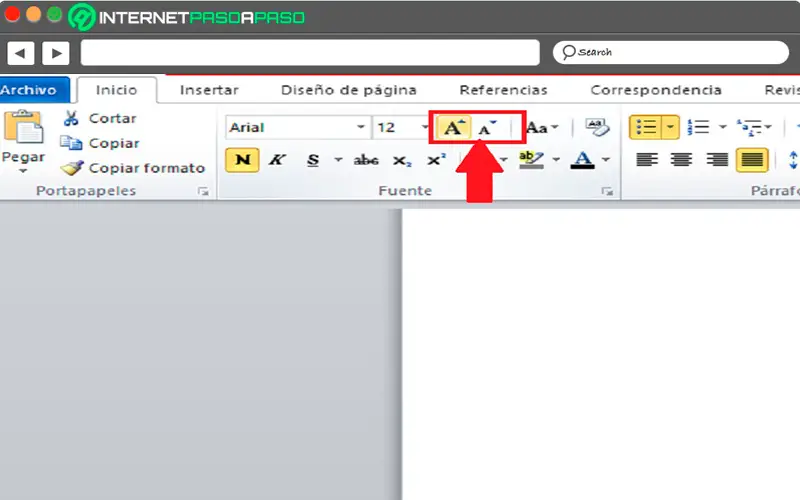Apply superscript formatting

pyautogui.click(x=436, y=160)
